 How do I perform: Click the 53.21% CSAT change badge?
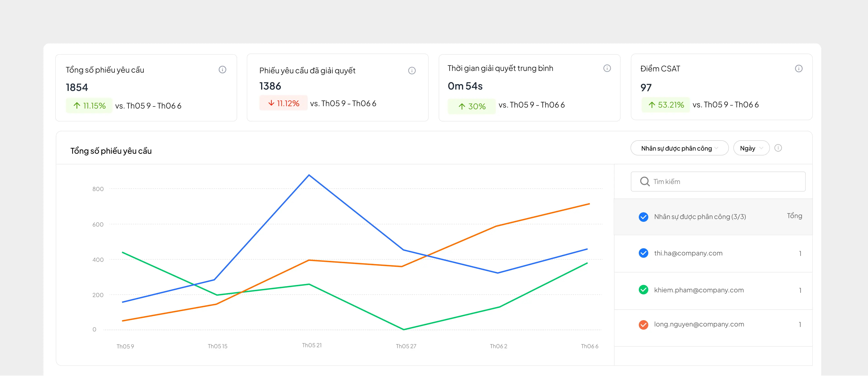pos(666,105)
